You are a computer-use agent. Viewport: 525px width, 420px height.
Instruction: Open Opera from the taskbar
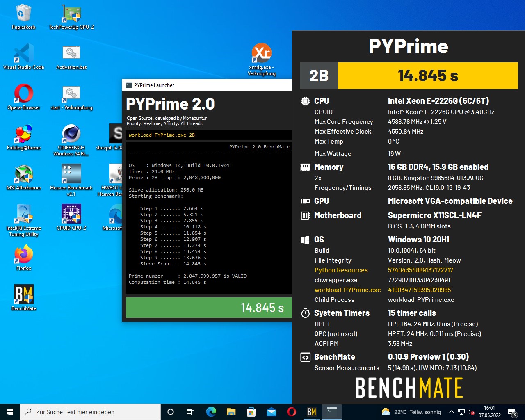point(291,412)
